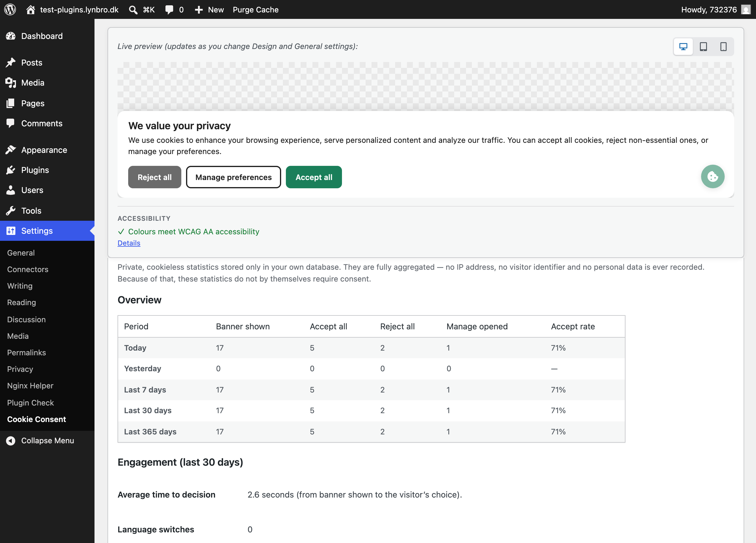Click the Accept all button

coord(314,177)
